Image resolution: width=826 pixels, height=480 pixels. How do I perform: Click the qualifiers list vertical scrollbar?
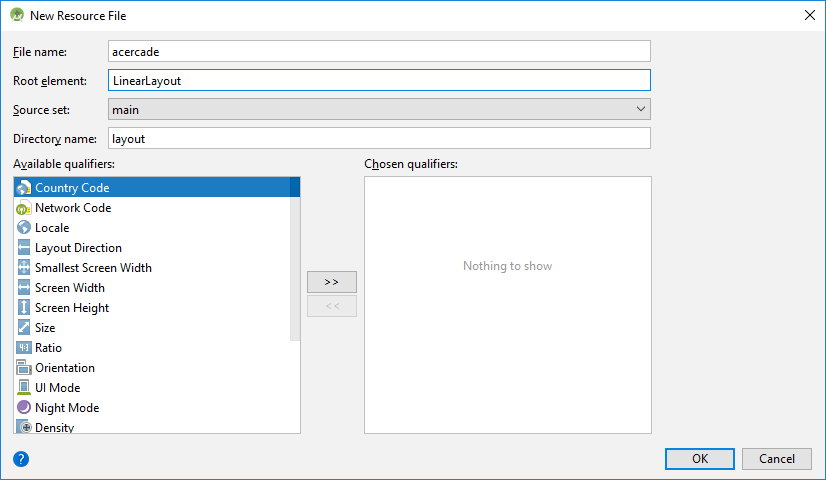click(295, 260)
